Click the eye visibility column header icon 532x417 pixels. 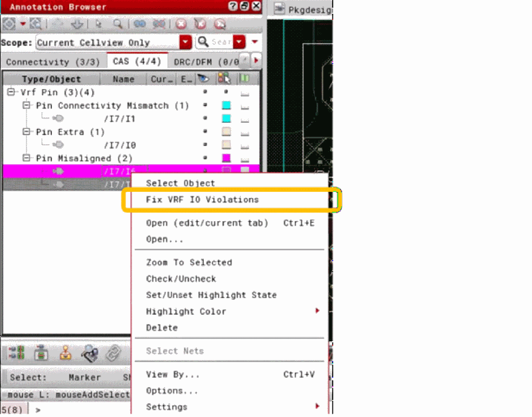pos(203,79)
